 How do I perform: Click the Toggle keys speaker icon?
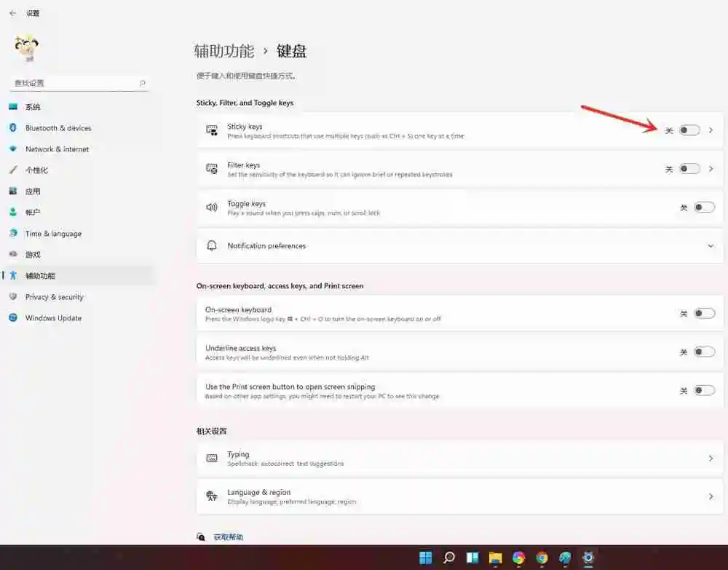pos(212,207)
